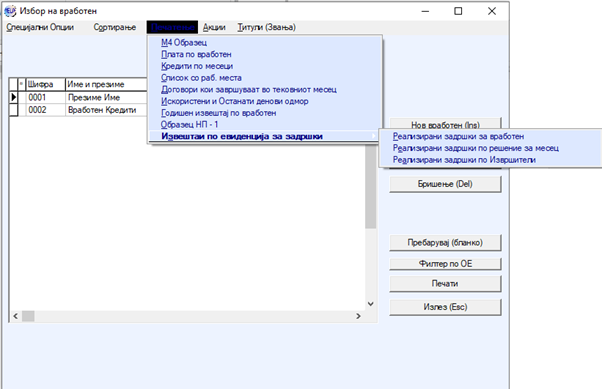Choose Искористени и Останати денови одмор
This screenshot has width=602, height=389.
tap(265, 101)
